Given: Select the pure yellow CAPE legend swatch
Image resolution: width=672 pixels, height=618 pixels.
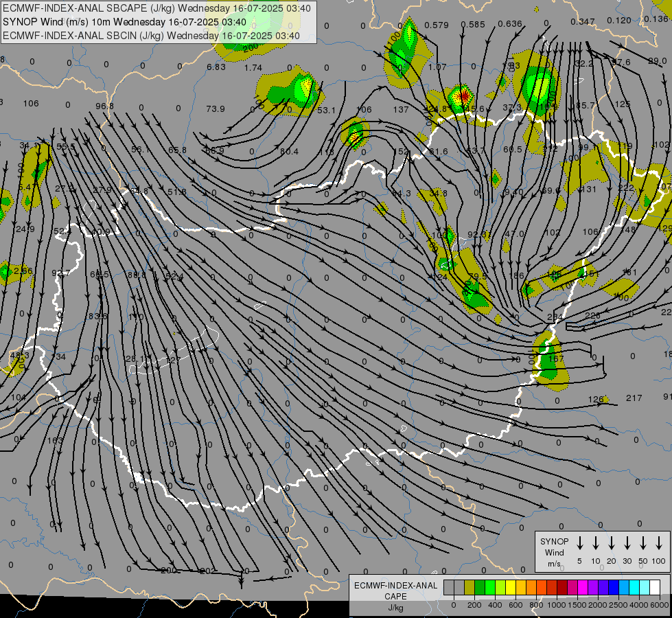Looking at the screenshot, I should (511, 588).
